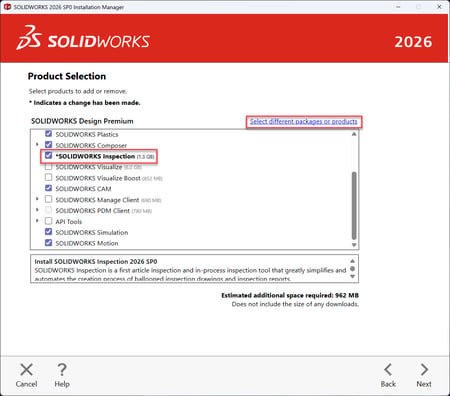Select the SOLIDWORKS Motion label
The image size is (450, 396).
coord(87,243)
